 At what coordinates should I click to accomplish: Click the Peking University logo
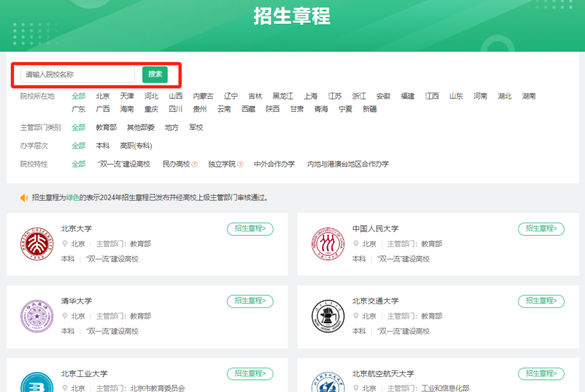tap(37, 244)
